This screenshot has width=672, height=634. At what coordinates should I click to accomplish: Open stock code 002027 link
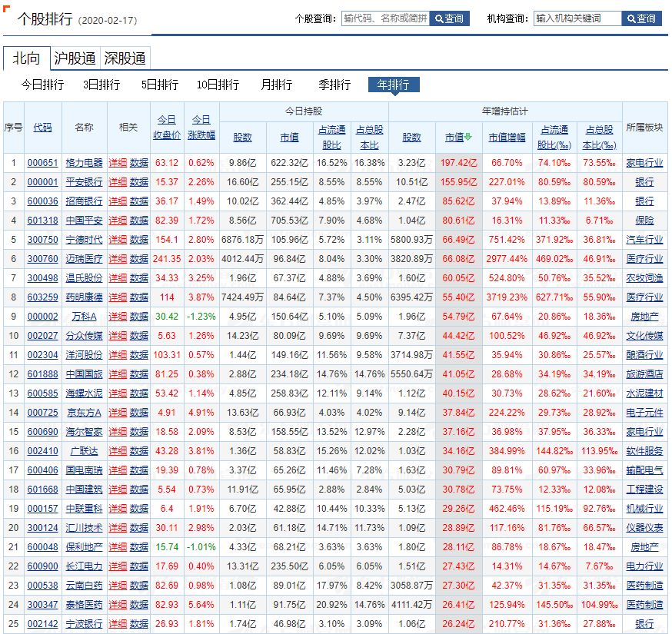pos(42,336)
